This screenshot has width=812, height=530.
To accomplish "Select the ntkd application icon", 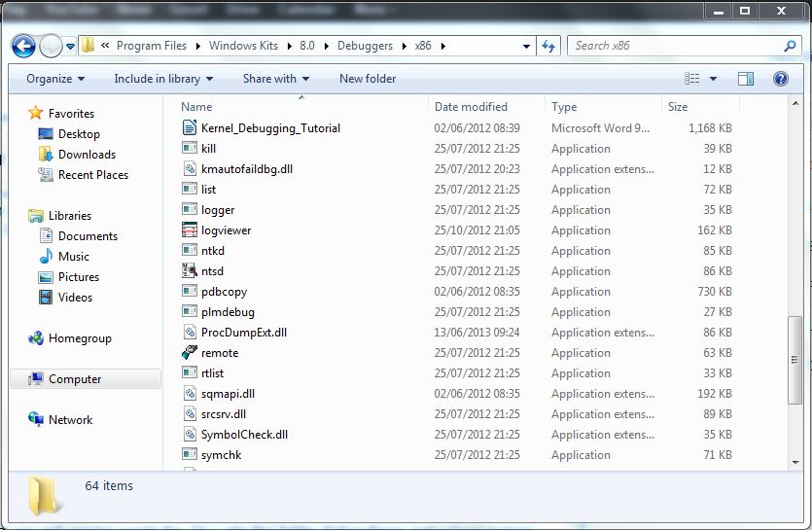I will [190, 250].
